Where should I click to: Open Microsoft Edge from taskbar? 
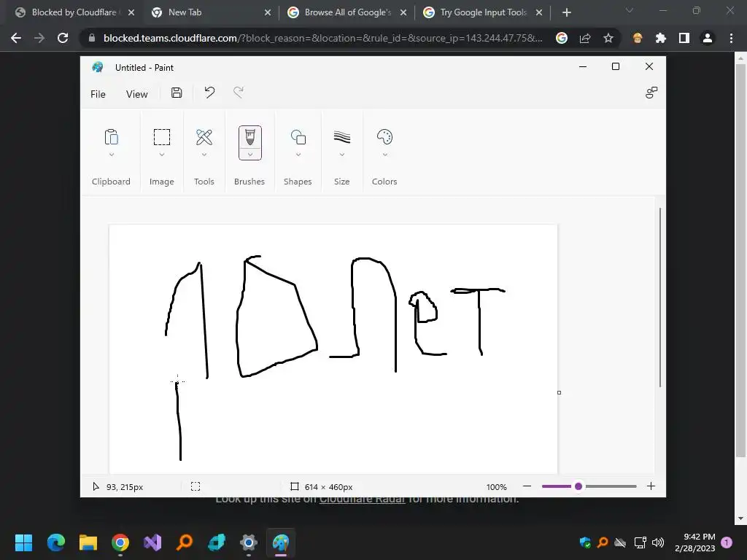[55, 542]
